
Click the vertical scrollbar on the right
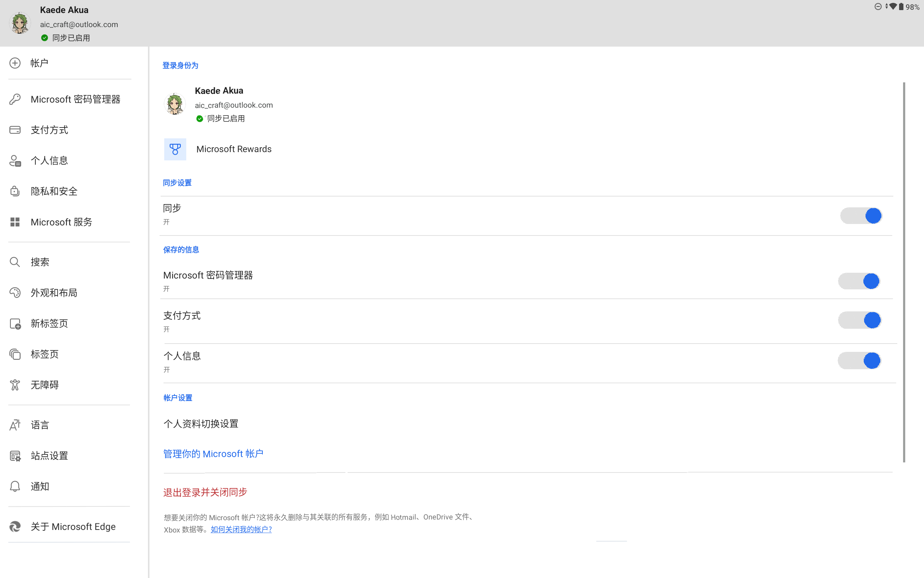click(904, 272)
